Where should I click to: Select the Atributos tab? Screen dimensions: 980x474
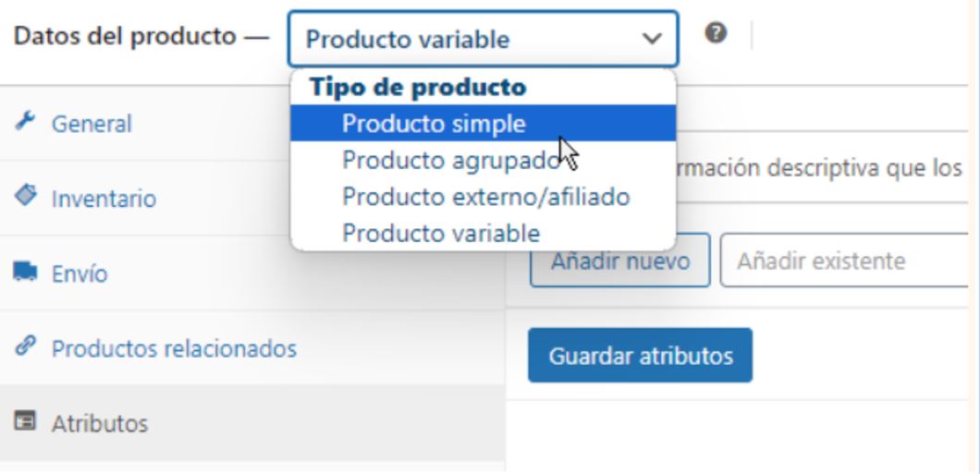pos(99,424)
